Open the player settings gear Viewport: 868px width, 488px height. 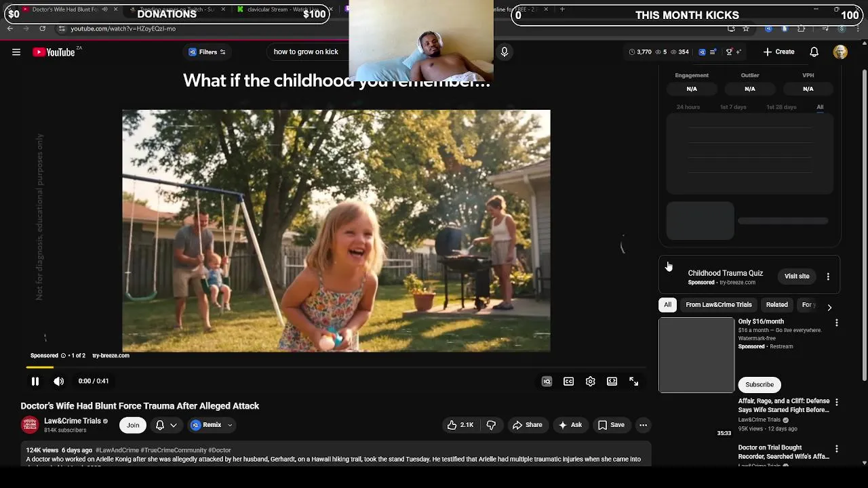click(591, 382)
